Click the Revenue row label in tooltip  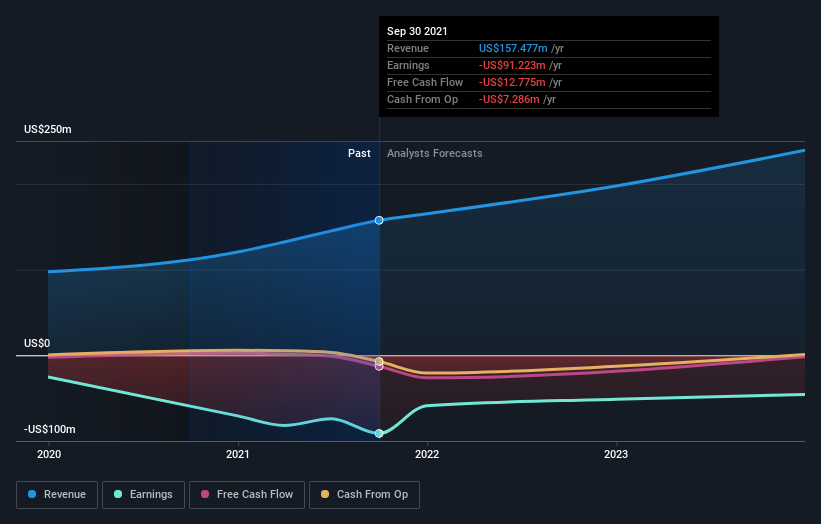point(408,48)
